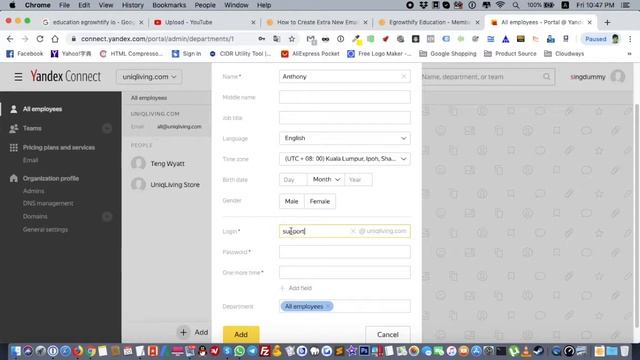Open the Facebook bookmark
The height and width of the screenshot is (360, 640).
[x=24, y=53]
